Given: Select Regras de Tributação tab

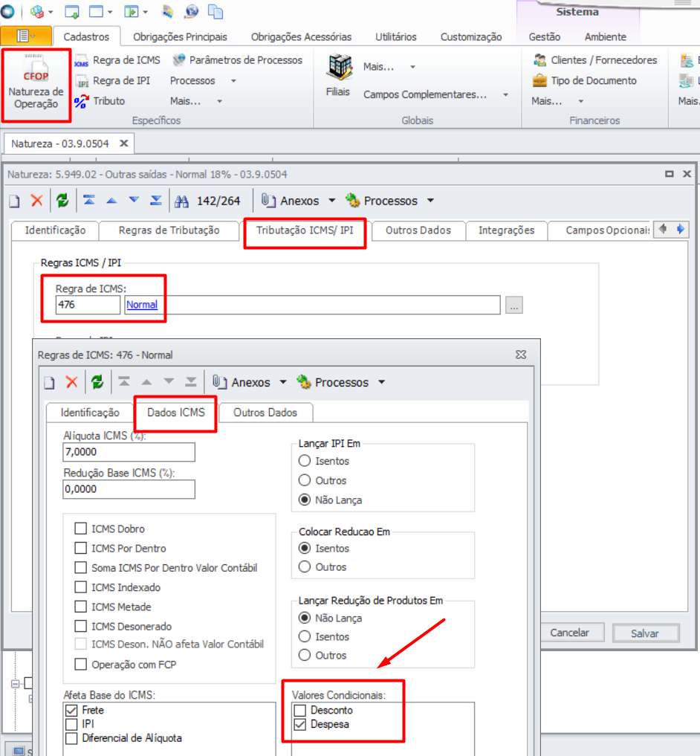Looking at the screenshot, I should (x=169, y=230).
